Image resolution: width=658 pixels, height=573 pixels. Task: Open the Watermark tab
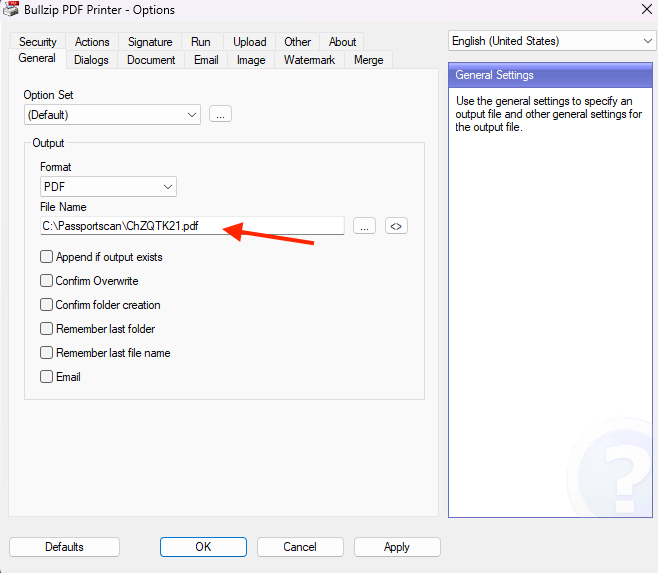click(x=309, y=60)
